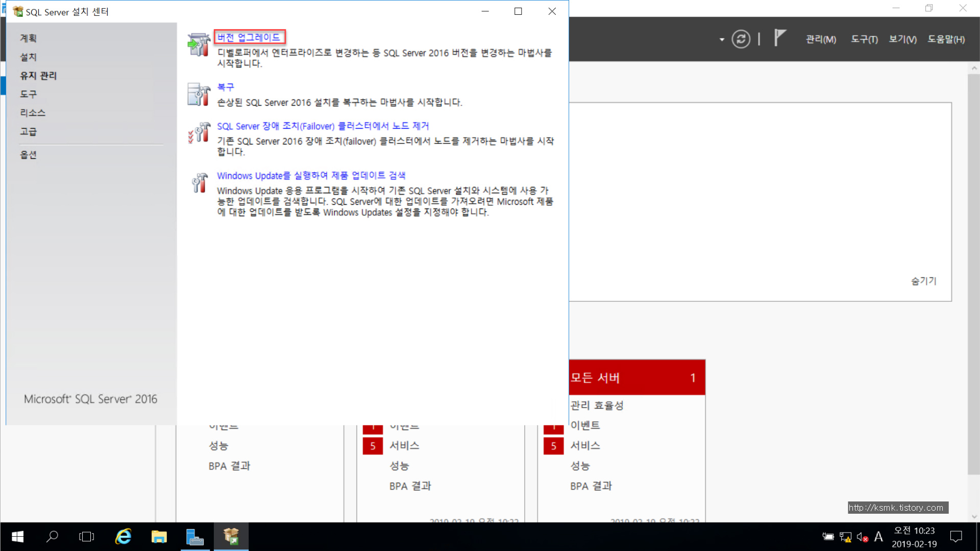The width and height of the screenshot is (980, 551).
Task: Click the Windows Update 제품 업데이트 검색 link
Action: pos(311,176)
